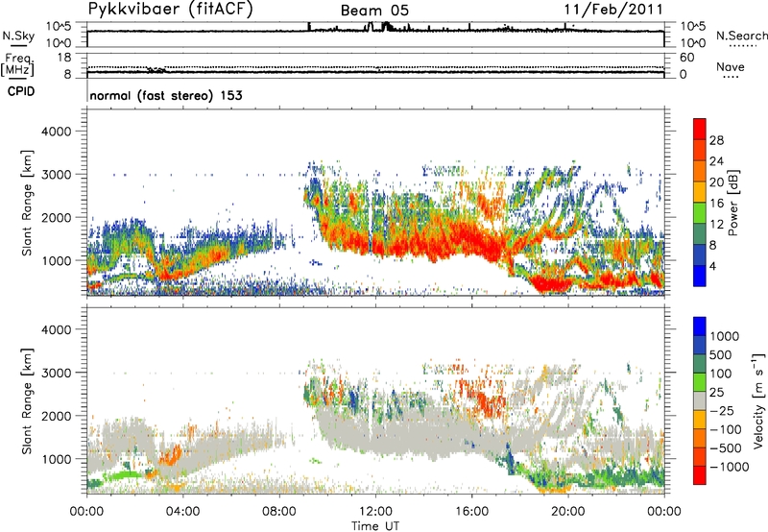The image size is (768, 532).
Task: Click the Velocity [m s-1] colorbar title
Action: (x=758, y=400)
